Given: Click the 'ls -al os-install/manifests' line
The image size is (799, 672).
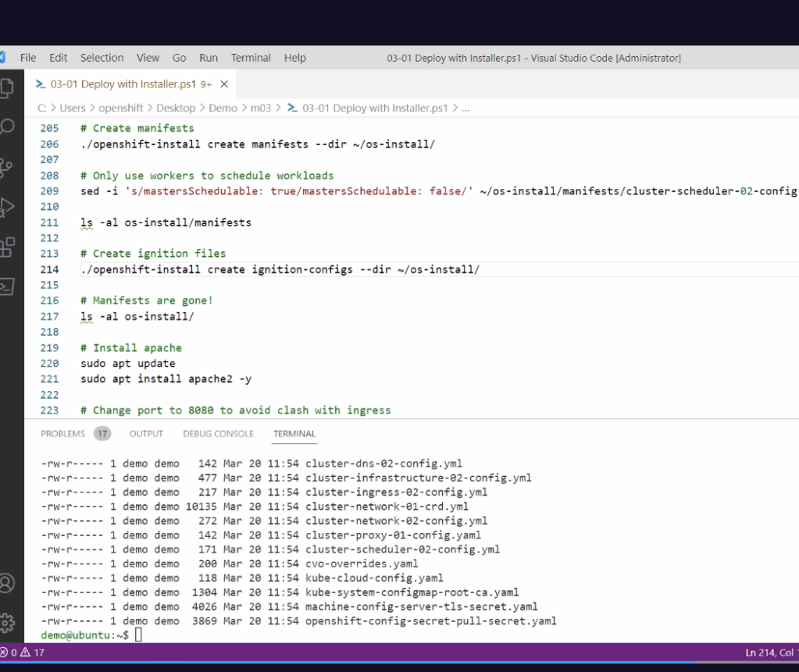Looking at the screenshot, I should [x=166, y=222].
